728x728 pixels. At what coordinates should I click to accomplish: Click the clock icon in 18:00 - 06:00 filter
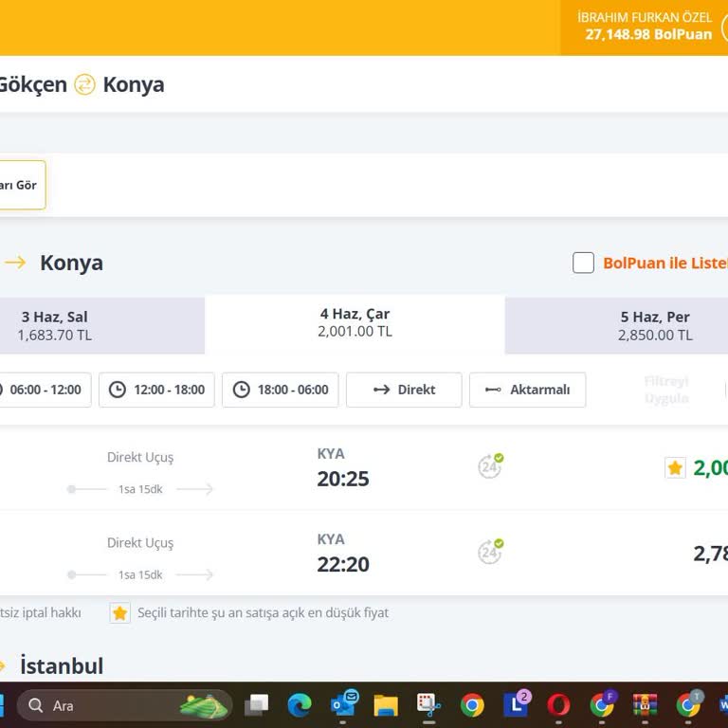coord(241,390)
